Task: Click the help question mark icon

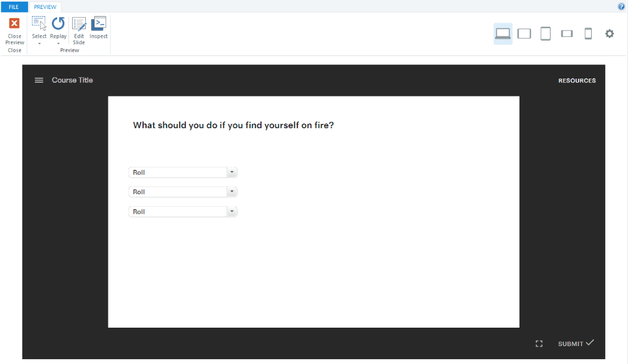Action: [621, 6]
